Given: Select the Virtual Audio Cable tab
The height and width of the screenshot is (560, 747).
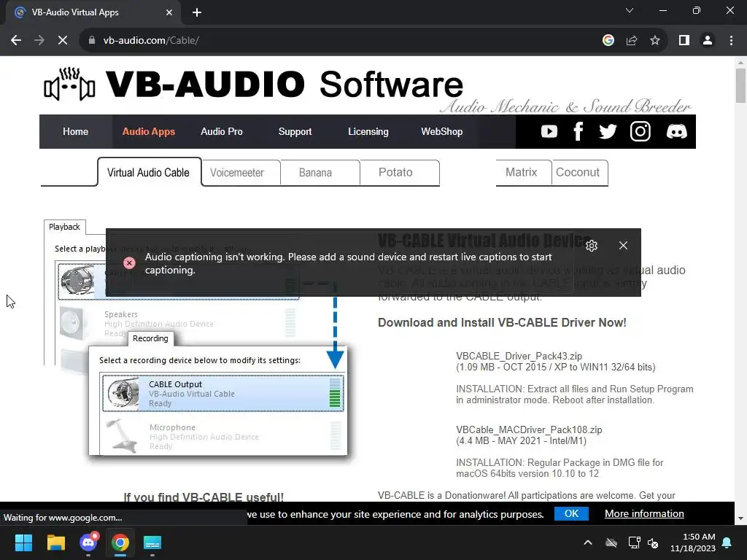Looking at the screenshot, I should [149, 172].
